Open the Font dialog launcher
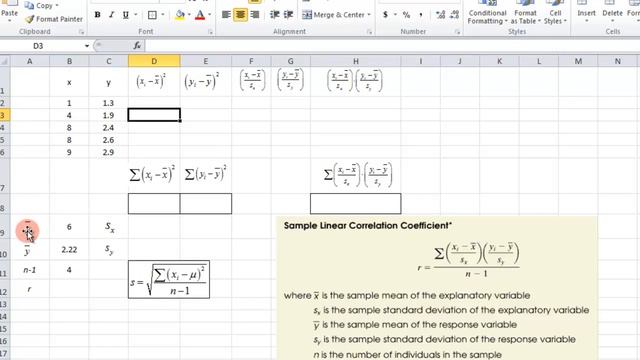The width and height of the screenshot is (640, 360). click(x=211, y=32)
